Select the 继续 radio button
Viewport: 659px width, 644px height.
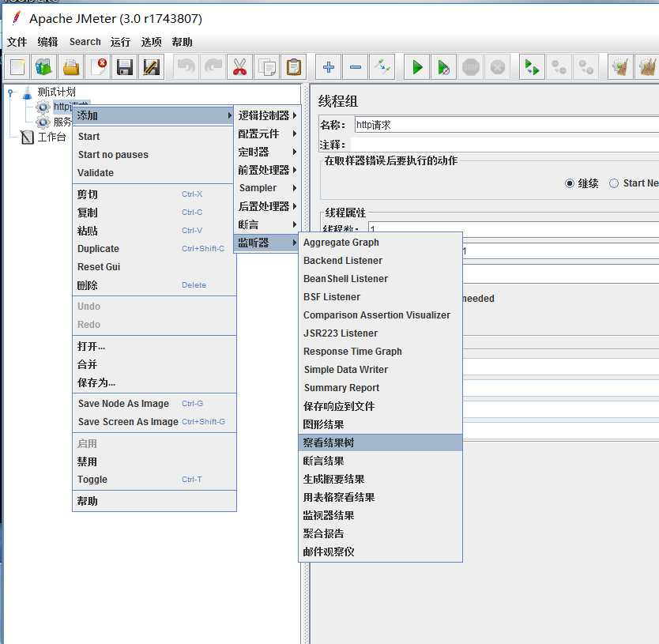(x=569, y=183)
